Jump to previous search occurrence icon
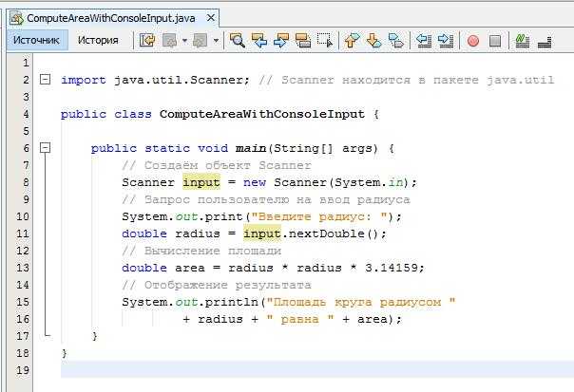The image size is (574, 392). pyautogui.click(x=259, y=40)
